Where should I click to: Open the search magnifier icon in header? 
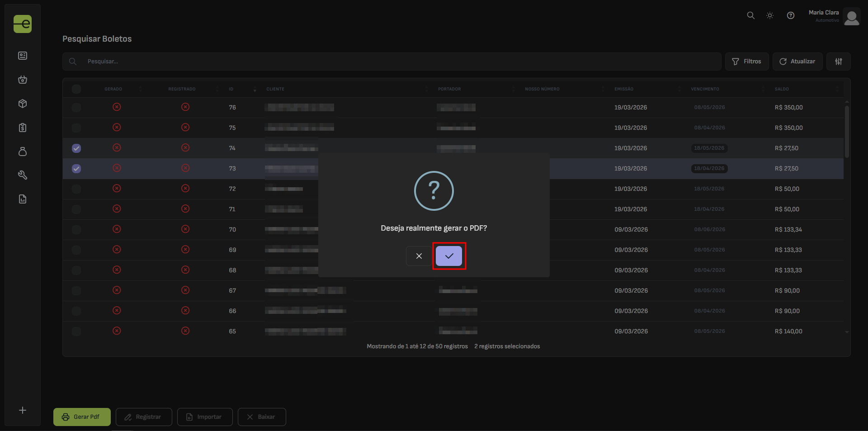750,15
